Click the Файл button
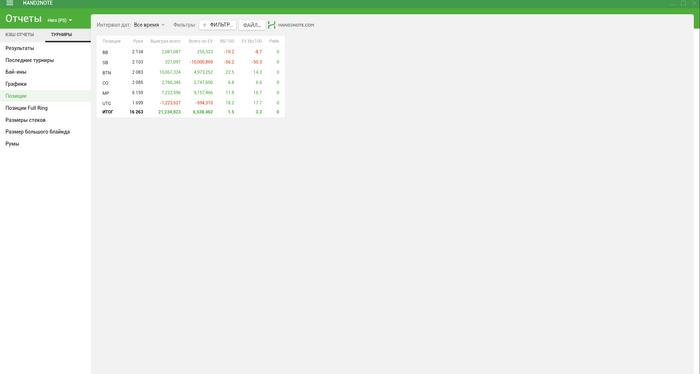Screen dimensions: 700x374 pos(252,25)
